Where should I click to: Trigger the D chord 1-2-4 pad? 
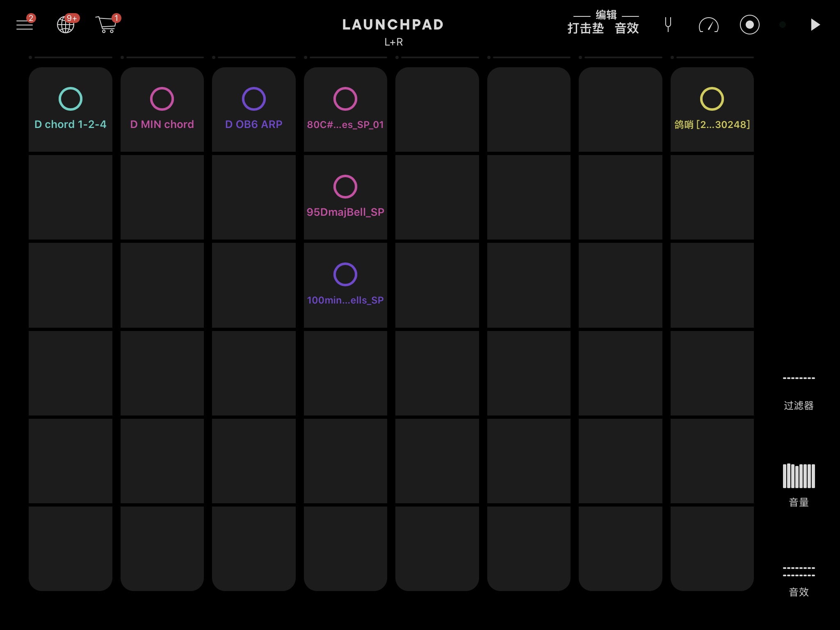tap(71, 109)
